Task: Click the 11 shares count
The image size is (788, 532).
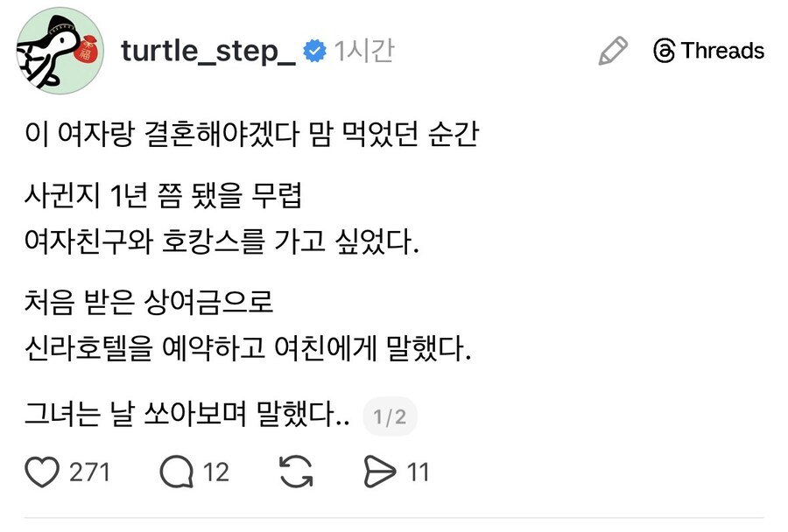Action: (x=419, y=472)
